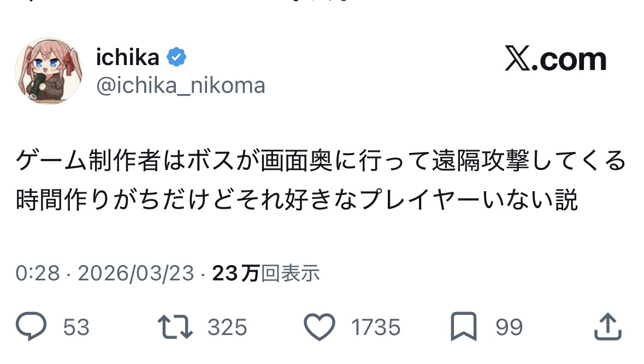Click the post line starting with 時間作りがち

[297, 200]
